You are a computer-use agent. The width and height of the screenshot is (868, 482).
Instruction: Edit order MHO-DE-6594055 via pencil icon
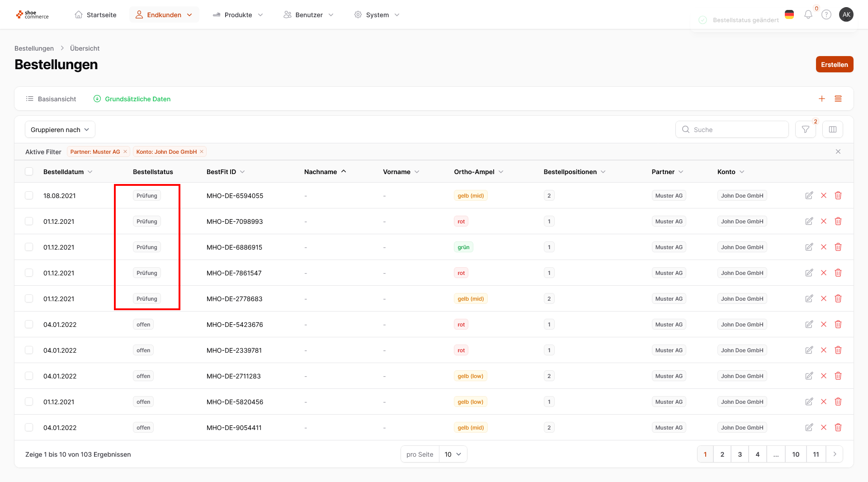pyautogui.click(x=809, y=196)
